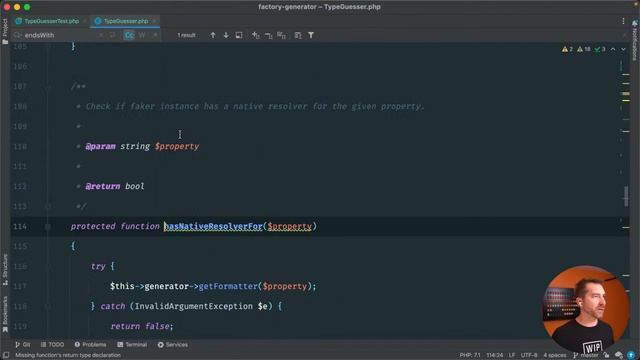Screen dimensions: 640x360
Task: Go to next highlighted error arrow
Action: tap(623, 49)
